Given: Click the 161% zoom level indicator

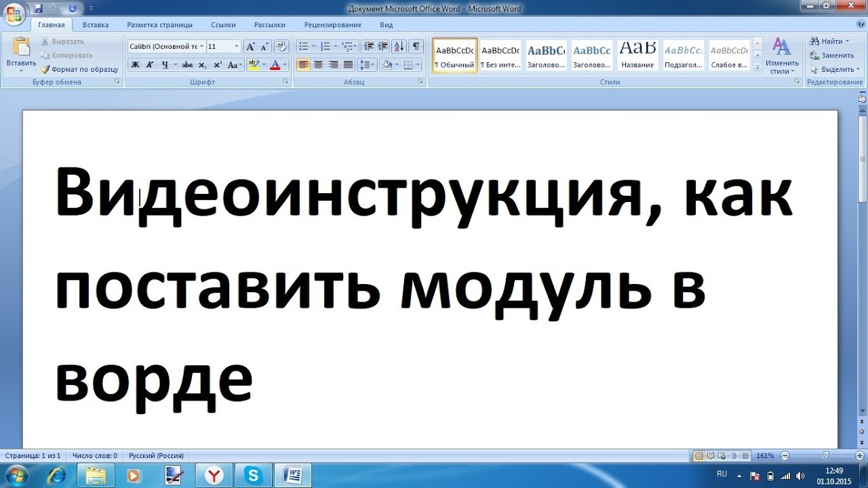Looking at the screenshot, I should [x=766, y=456].
